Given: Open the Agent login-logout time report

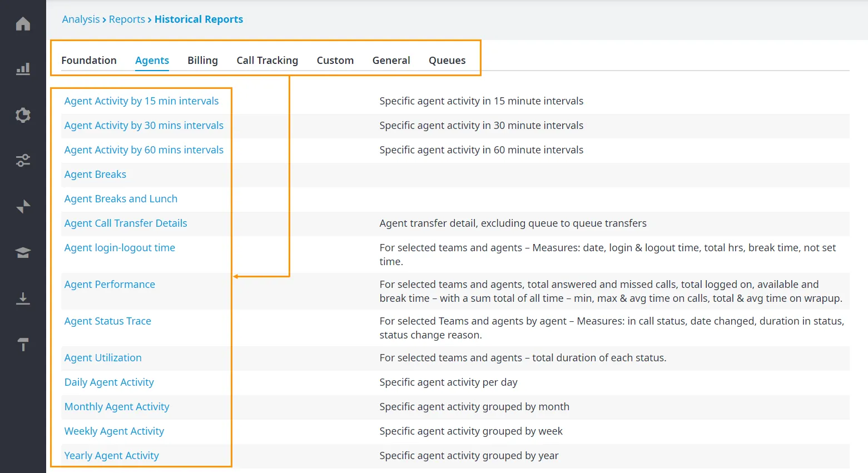Looking at the screenshot, I should pos(120,248).
